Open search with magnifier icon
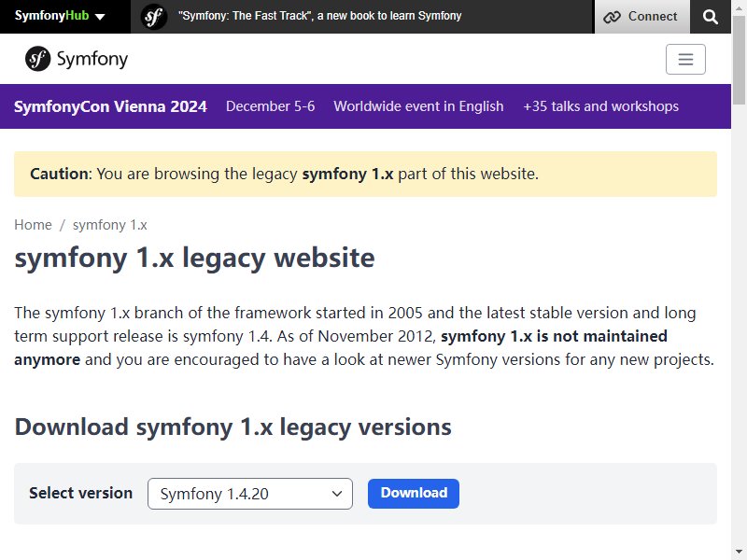 (710, 17)
